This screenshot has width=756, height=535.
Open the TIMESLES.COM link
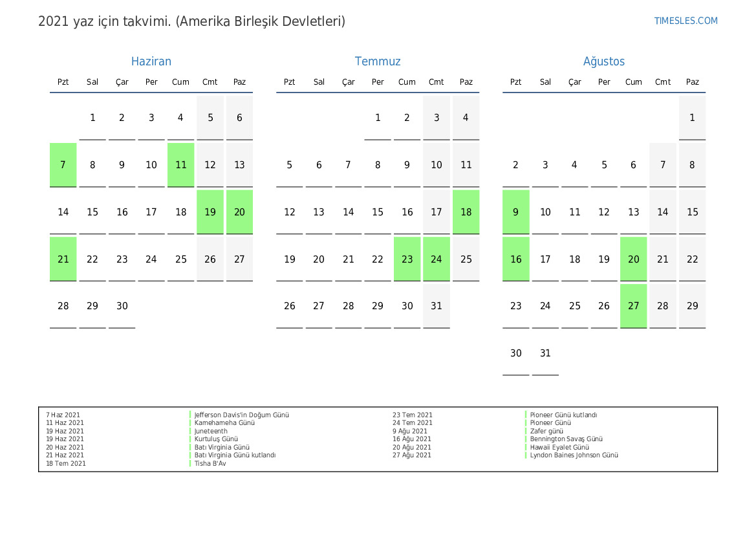click(686, 21)
